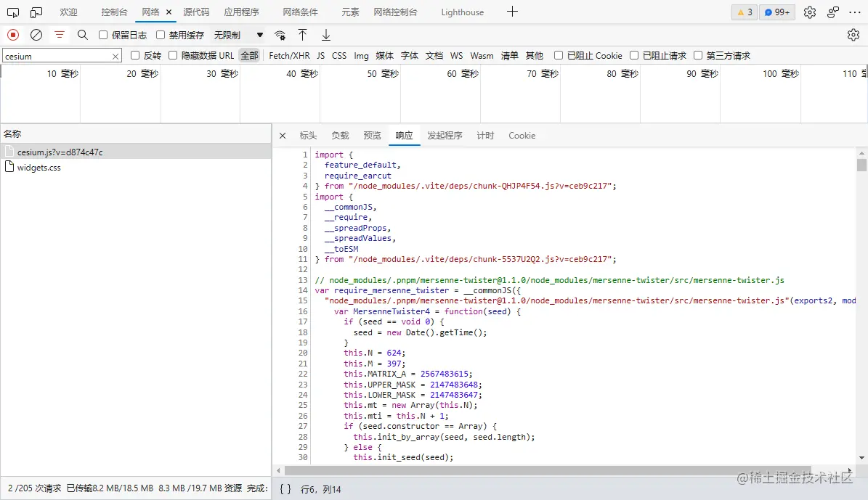This screenshot has width=868, height=500.
Task: Open network search magnifier
Action: (83, 35)
